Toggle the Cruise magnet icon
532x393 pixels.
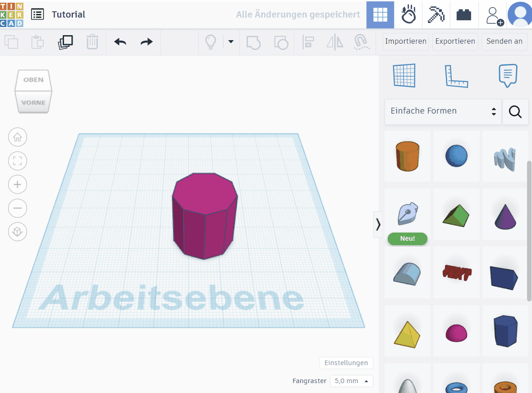(361, 42)
